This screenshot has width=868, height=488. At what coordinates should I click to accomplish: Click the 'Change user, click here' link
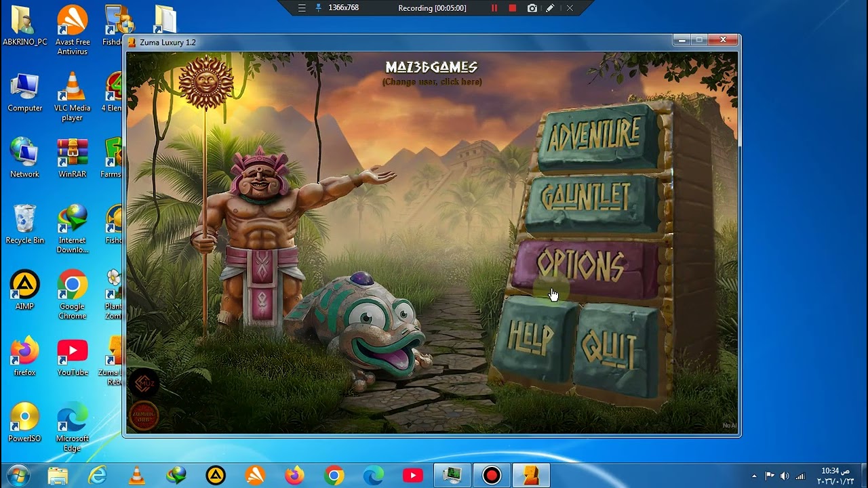[x=432, y=82]
